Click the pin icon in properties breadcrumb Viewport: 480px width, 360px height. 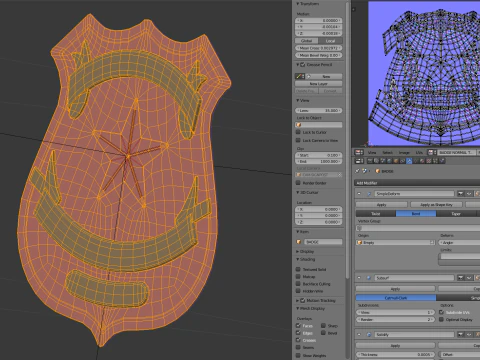point(357,171)
